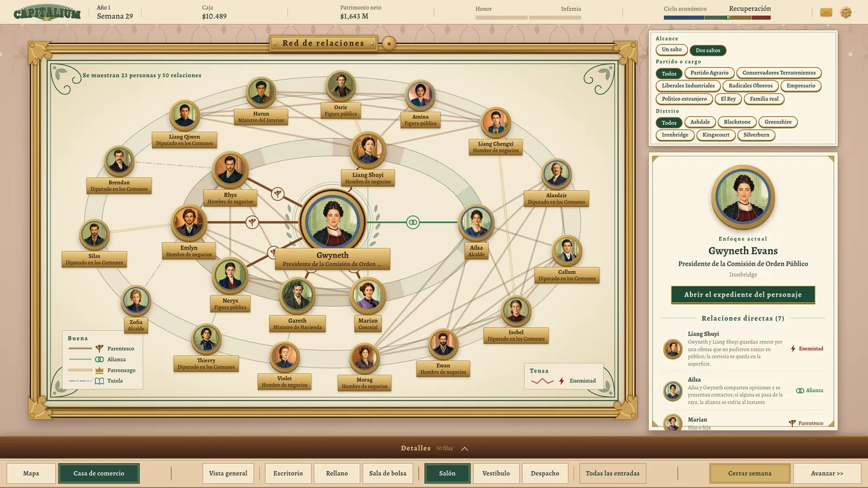
Task: Click Liang Shuyi's avatar in direct relations
Action: [673, 349]
